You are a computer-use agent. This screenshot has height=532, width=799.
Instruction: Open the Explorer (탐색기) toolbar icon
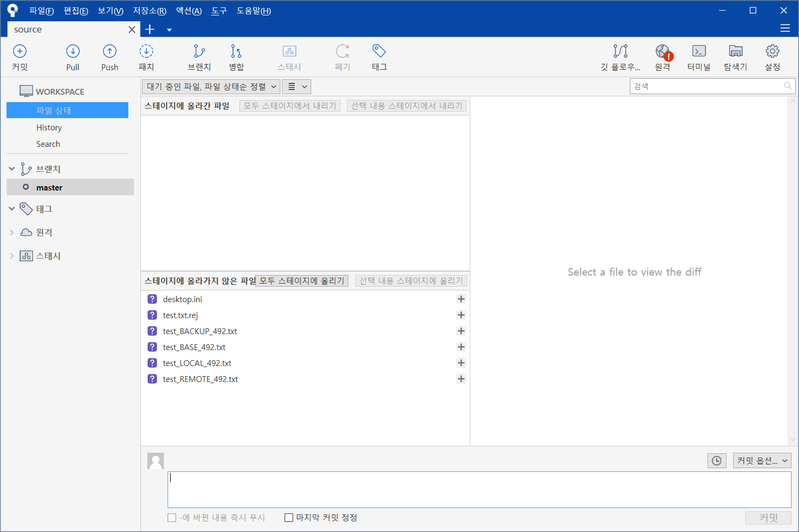coord(736,57)
